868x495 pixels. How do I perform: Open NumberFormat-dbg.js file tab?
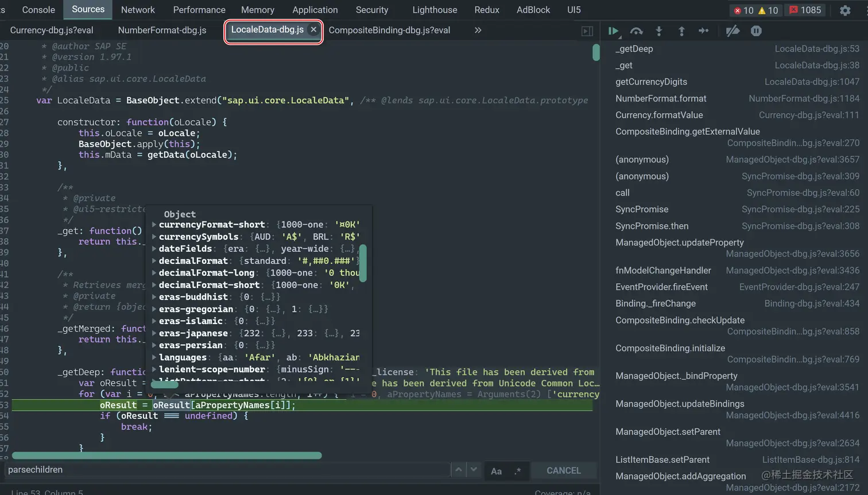tap(162, 30)
